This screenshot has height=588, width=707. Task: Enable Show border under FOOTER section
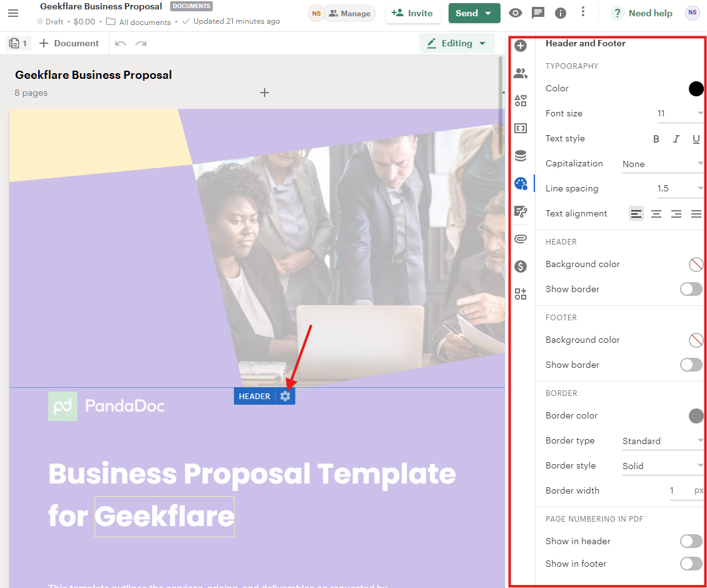691,365
